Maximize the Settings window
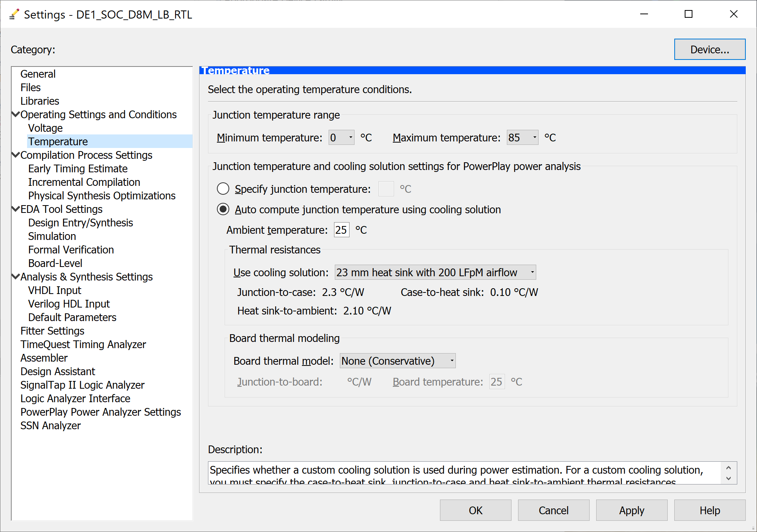The image size is (757, 532). tap(688, 14)
